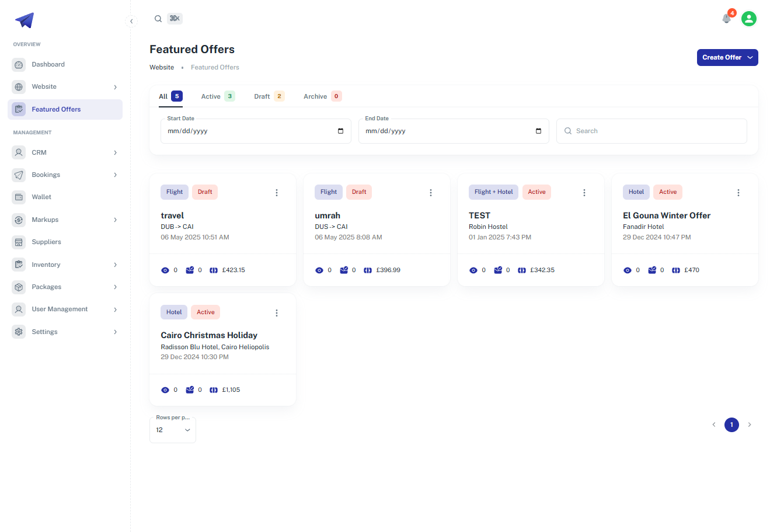Click the travel offer title

pyautogui.click(x=172, y=215)
